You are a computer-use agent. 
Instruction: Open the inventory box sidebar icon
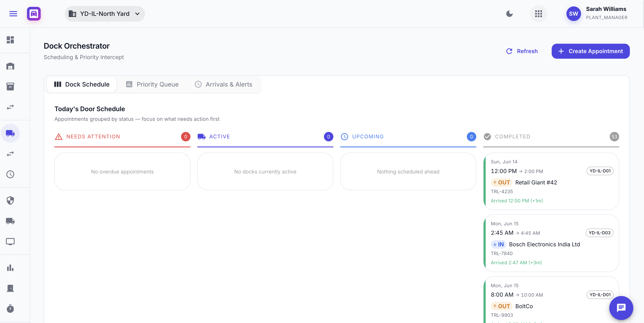pyautogui.click(x=10, y=87)
